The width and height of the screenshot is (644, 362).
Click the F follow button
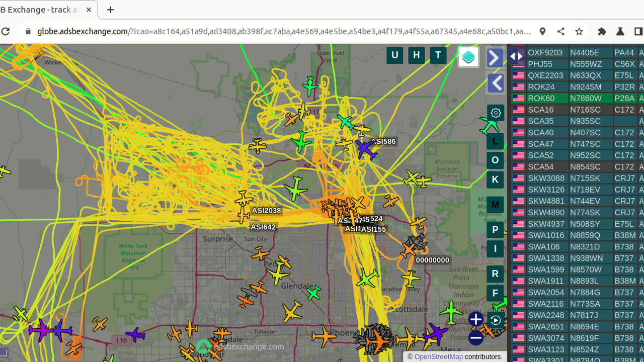[495, 293]
